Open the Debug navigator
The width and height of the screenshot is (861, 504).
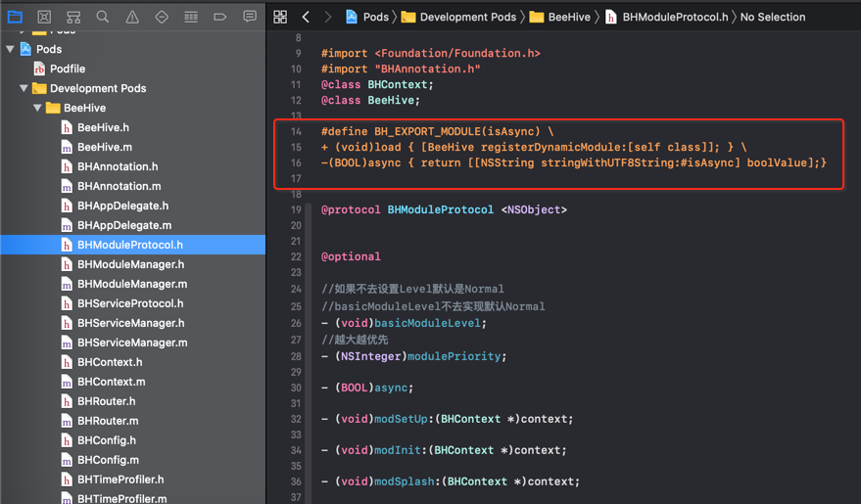click(191, 17)
